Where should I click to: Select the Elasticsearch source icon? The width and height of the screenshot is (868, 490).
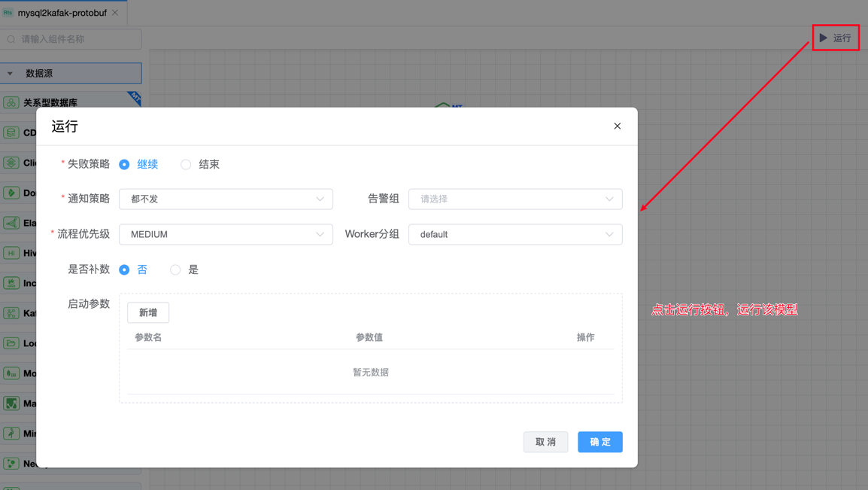(x=11, y=223)
